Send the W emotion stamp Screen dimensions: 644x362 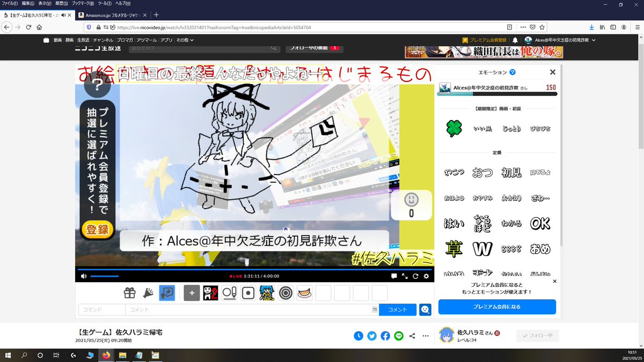coord(482,249)
